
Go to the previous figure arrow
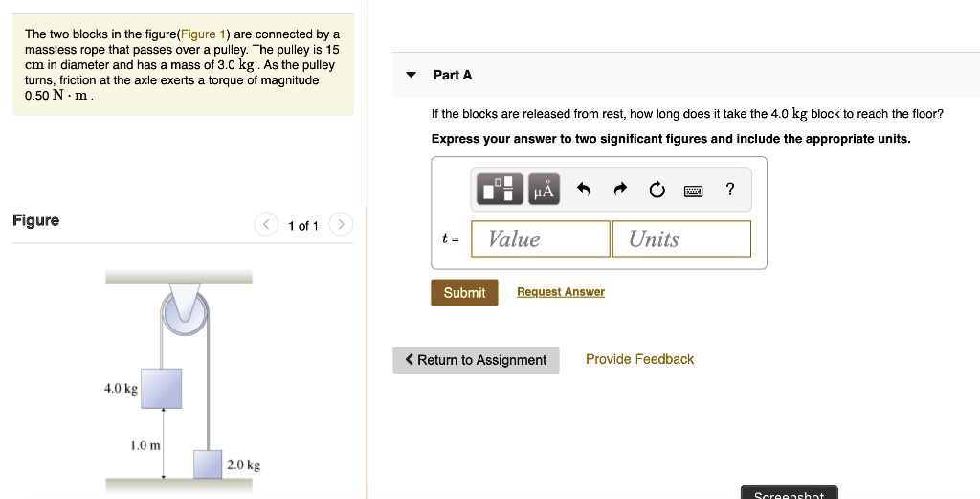click(266, 225)
